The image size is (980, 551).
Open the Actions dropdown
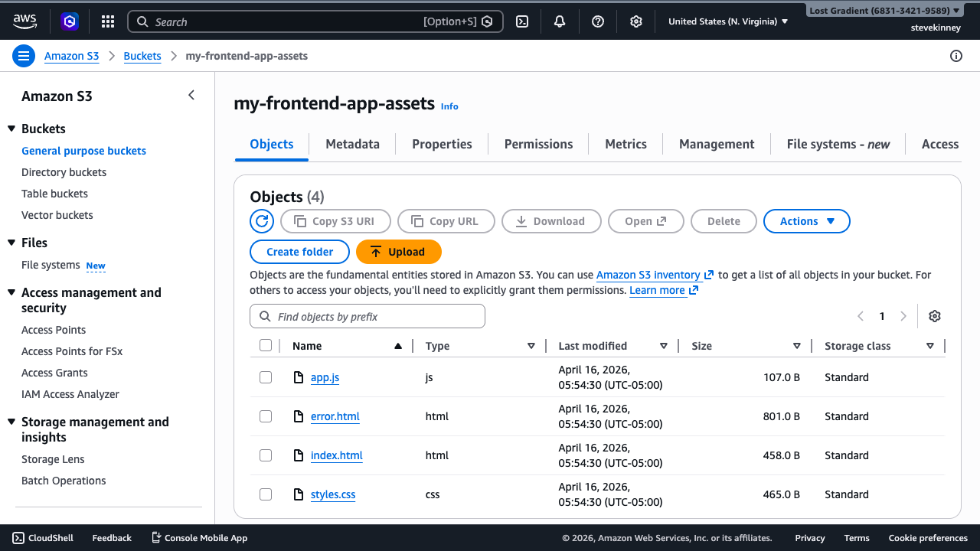click(807, 221)
